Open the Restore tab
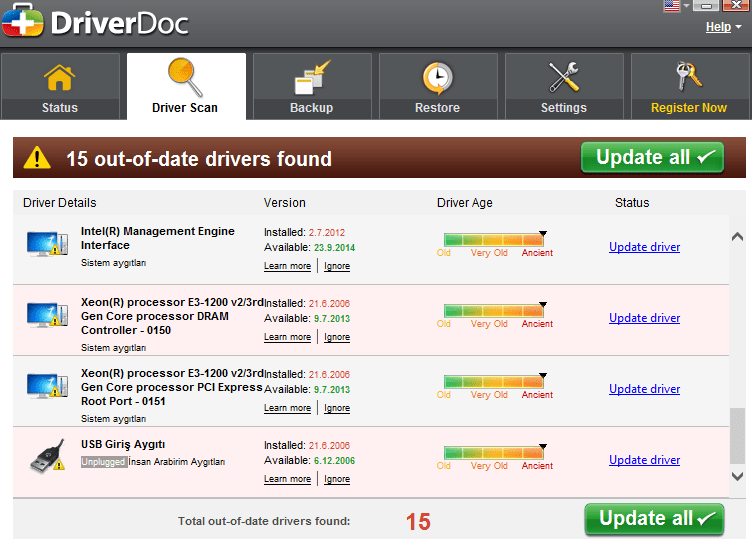This screenshot has height=539, width=752. (437, 86)
